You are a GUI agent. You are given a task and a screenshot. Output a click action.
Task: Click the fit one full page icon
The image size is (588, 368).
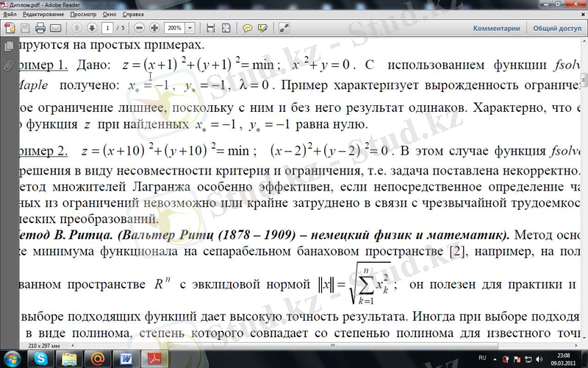coord(226,28)
